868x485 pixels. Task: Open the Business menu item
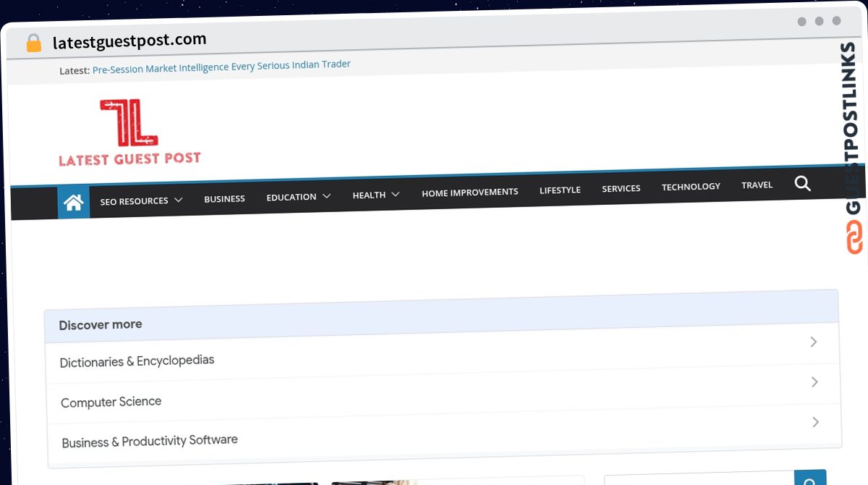pyautogui.click(x=224, y=198)
